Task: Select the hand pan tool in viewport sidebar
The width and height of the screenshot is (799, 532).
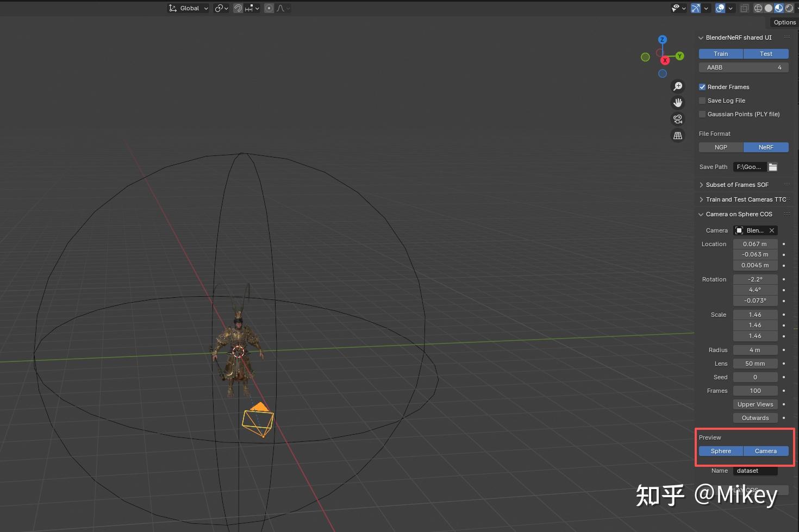Action: point(678,102)
